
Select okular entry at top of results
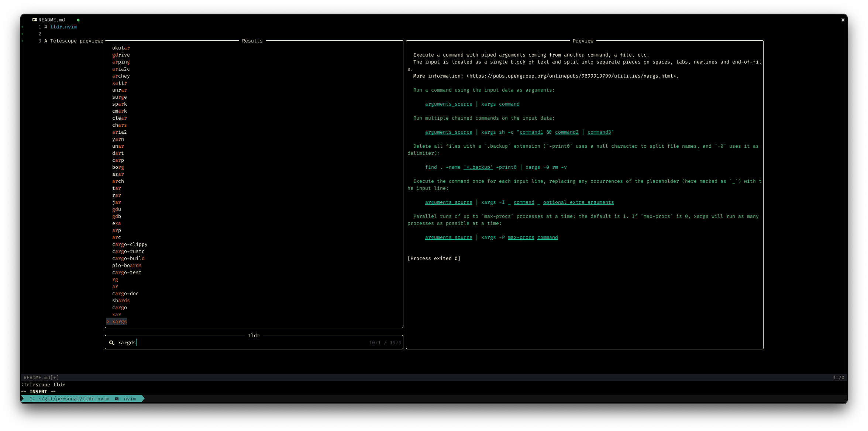[121, 48]
